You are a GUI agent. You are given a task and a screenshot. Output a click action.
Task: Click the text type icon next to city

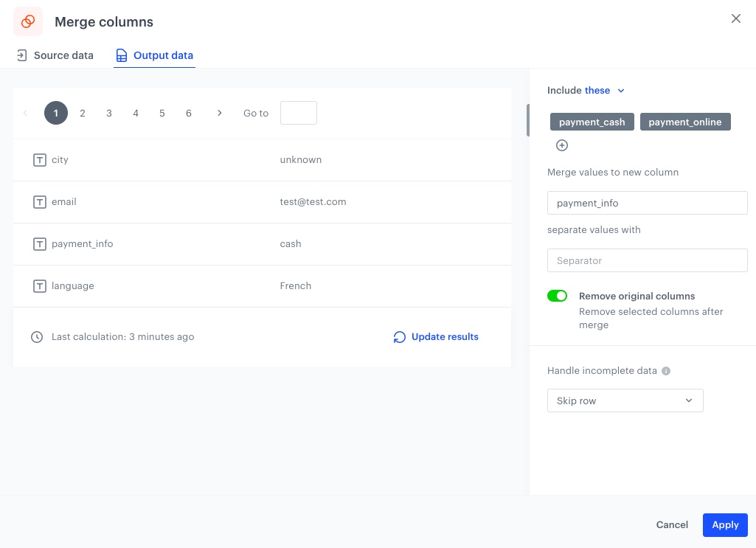click(40, 160)
